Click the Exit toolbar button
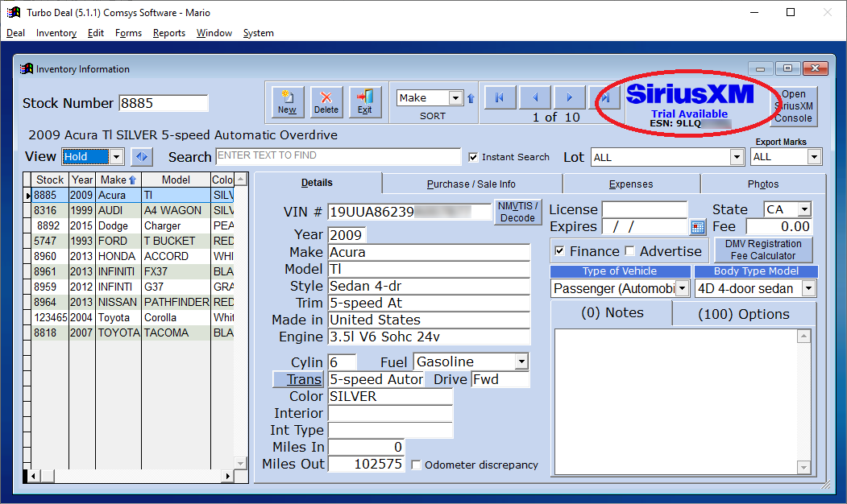 coord(364,102)
